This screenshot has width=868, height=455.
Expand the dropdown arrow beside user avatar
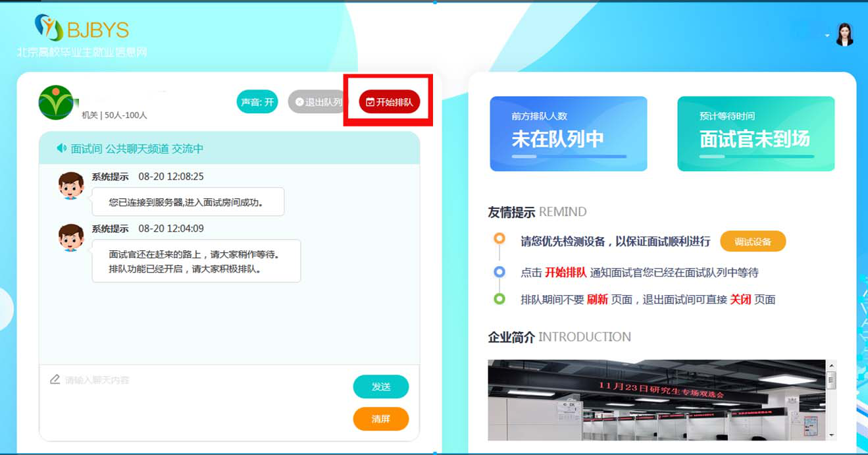[x=827, y=36]
